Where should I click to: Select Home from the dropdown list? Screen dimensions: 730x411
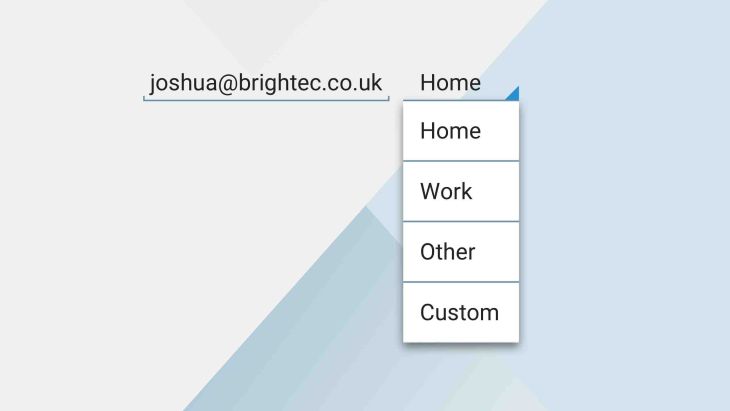pos(460,131)
